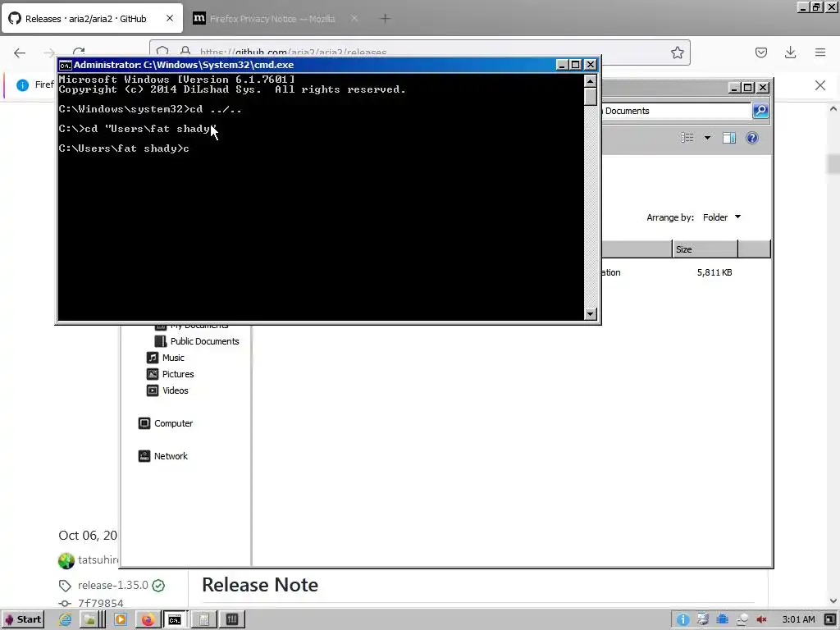
Task: Select Computer in navigation pane
Action: click(x=166, y=423)
